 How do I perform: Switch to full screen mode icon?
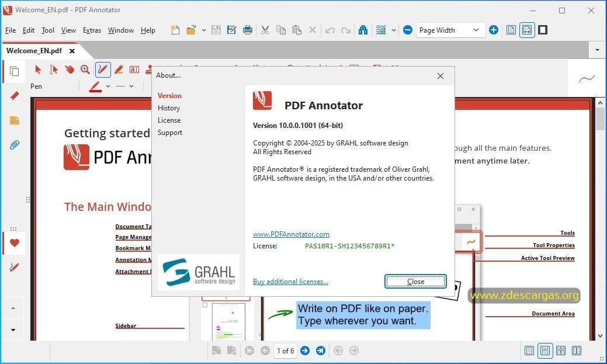coord(543,30)
